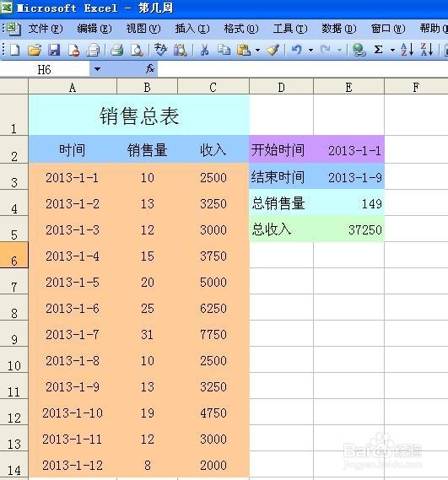Open the 窗口 (Window) menu
The height and width of the screenshot is (480, 448).
pos(388,29)
